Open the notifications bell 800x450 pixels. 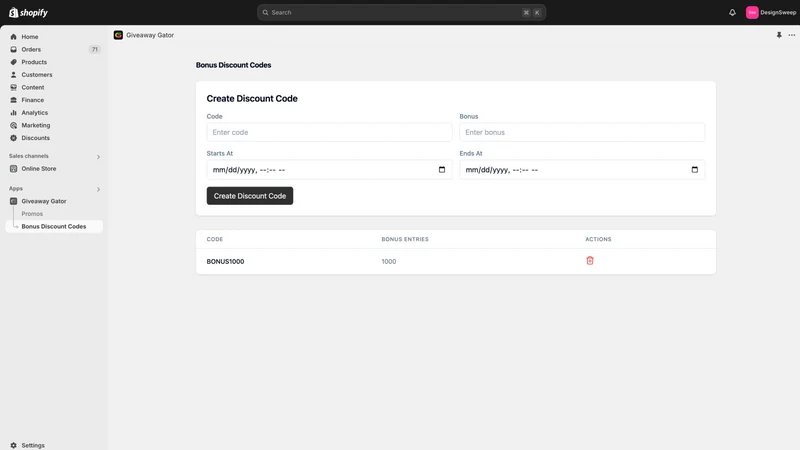[732, 12]
